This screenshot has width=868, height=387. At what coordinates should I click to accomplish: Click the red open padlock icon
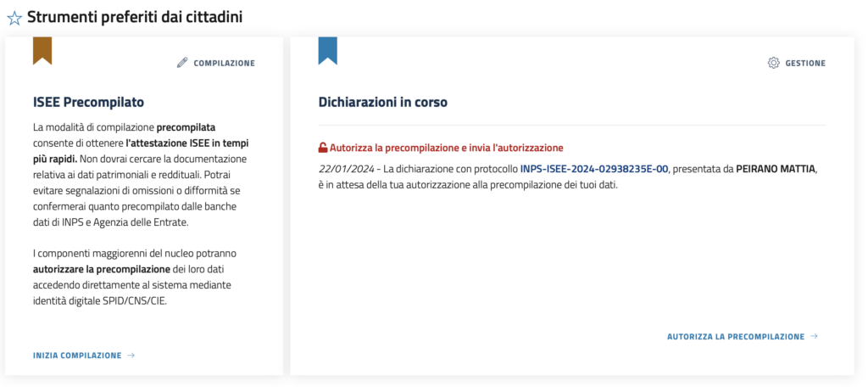coord(323,148)
